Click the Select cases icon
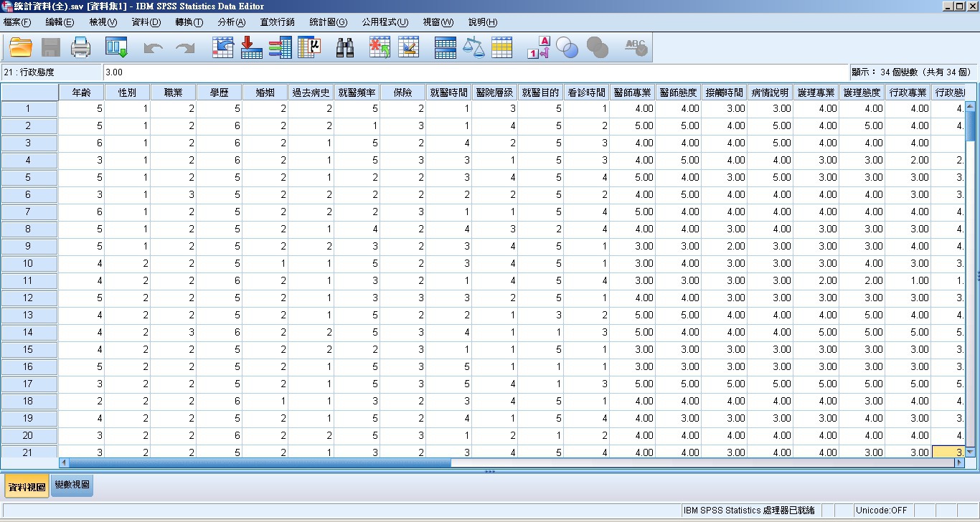Image resolution: width=980 pixels, height=522 pixels. click(x=501, y=48)
